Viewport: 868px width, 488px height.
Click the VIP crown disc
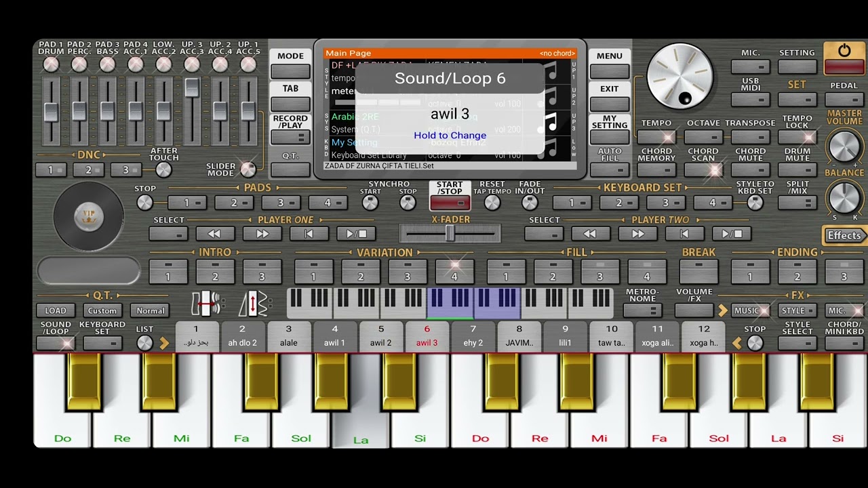(x=88, y=217)
